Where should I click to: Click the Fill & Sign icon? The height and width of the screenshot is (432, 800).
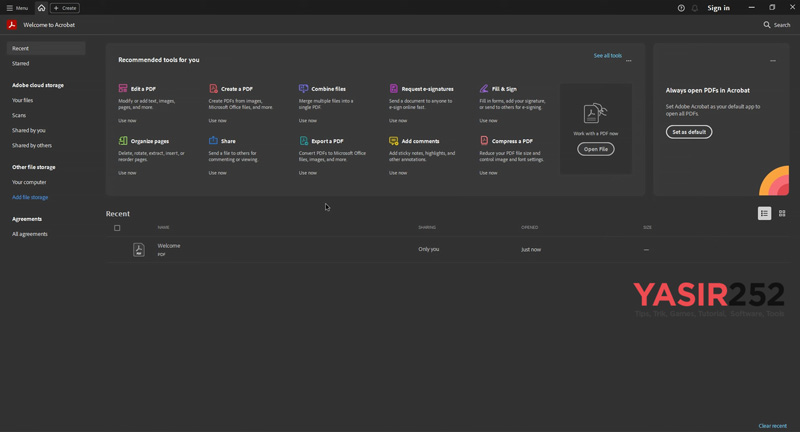(484, 88)
